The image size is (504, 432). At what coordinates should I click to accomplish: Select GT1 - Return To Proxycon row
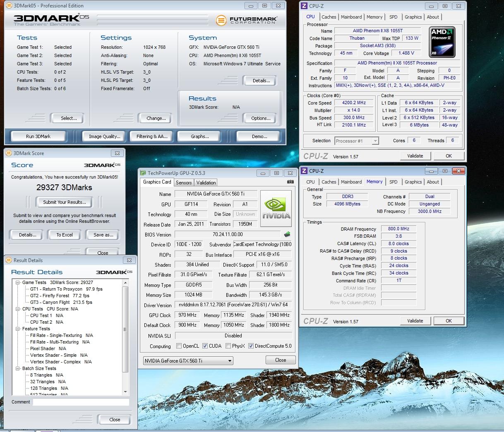(x=66, y=289)
